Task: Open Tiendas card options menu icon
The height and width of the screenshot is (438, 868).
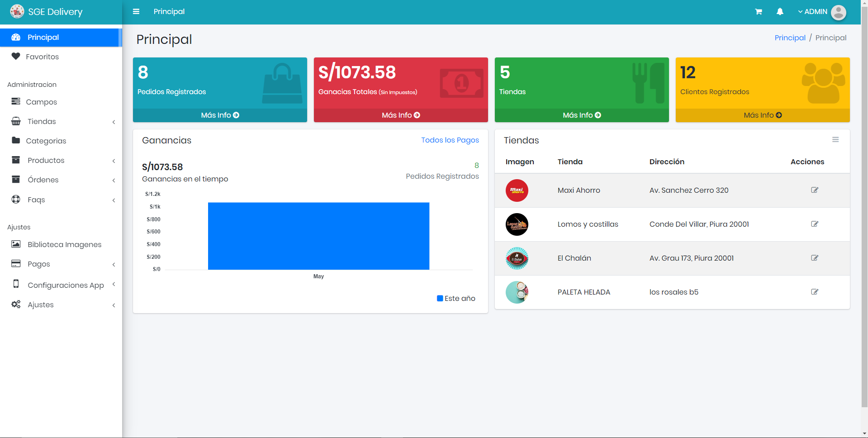Action: (835, 140)
